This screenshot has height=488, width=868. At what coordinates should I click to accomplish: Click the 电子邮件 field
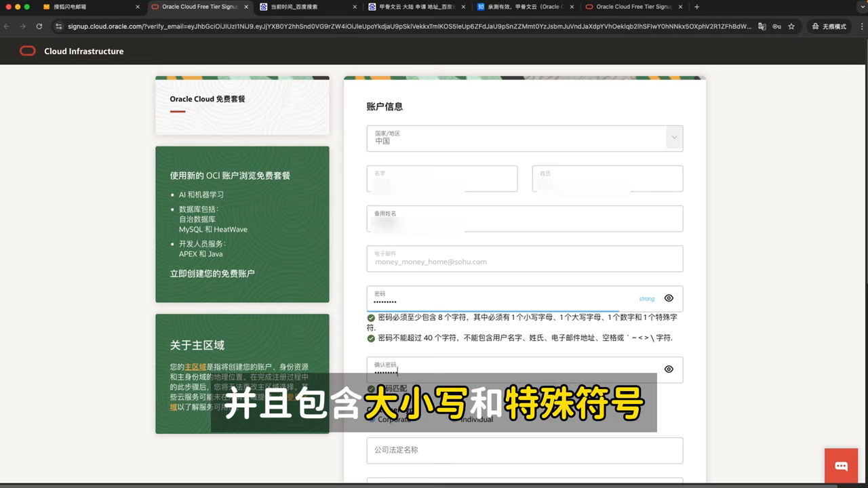click(x=525, y=259)
